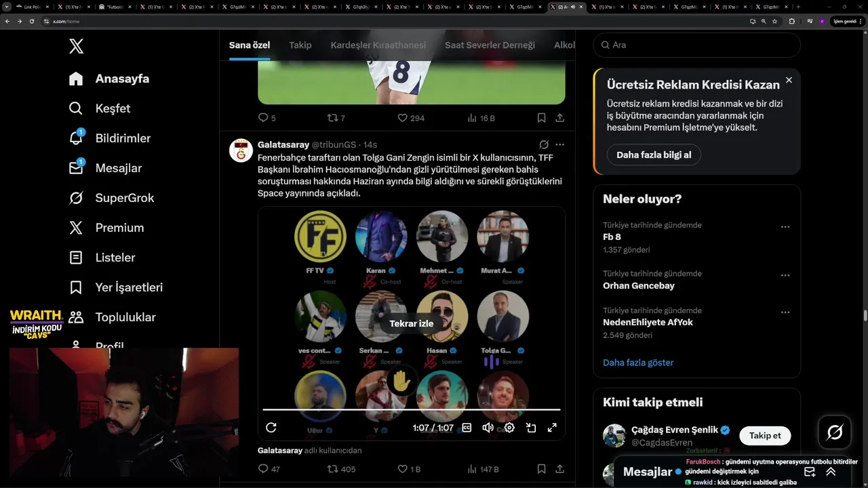The width and height of the screenshot is (868, 488).
Task: Open the browser extensions puzzle icon
Action: coord(791,21)
